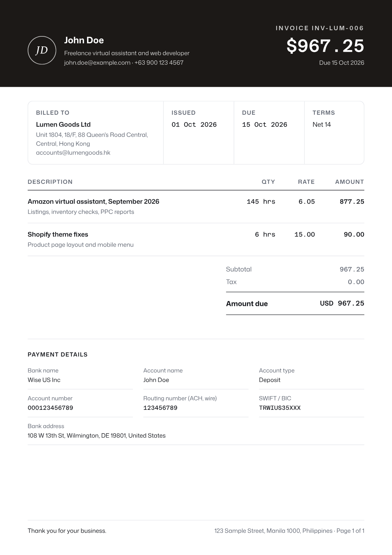
Task: Click the large $967.25 header total
Action: tap(325, 46)
